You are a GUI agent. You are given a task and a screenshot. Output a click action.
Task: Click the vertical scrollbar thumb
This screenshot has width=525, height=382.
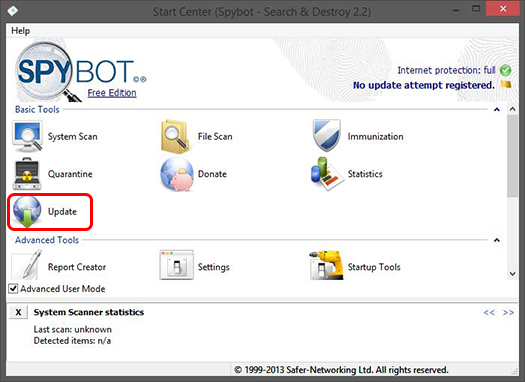coord(512,156)
